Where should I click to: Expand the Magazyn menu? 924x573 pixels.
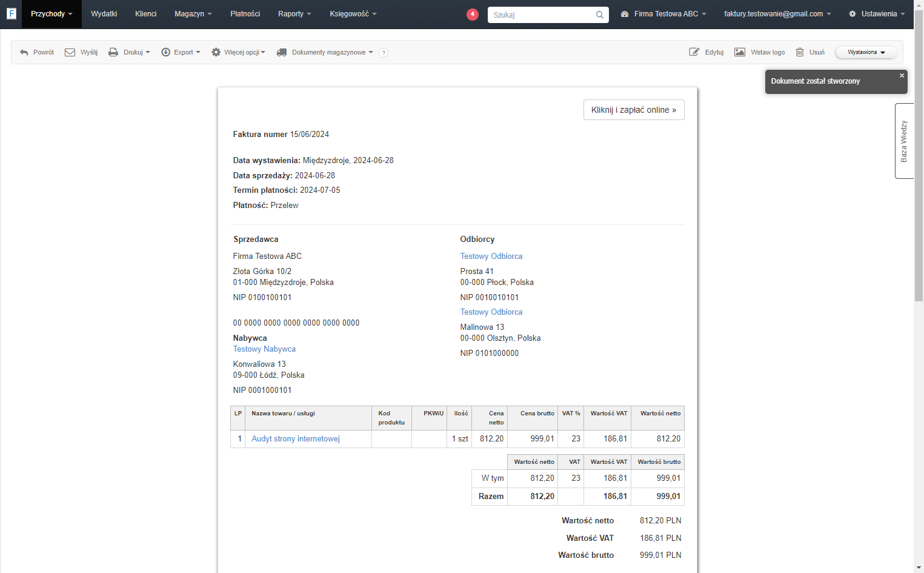pos(193,14)
